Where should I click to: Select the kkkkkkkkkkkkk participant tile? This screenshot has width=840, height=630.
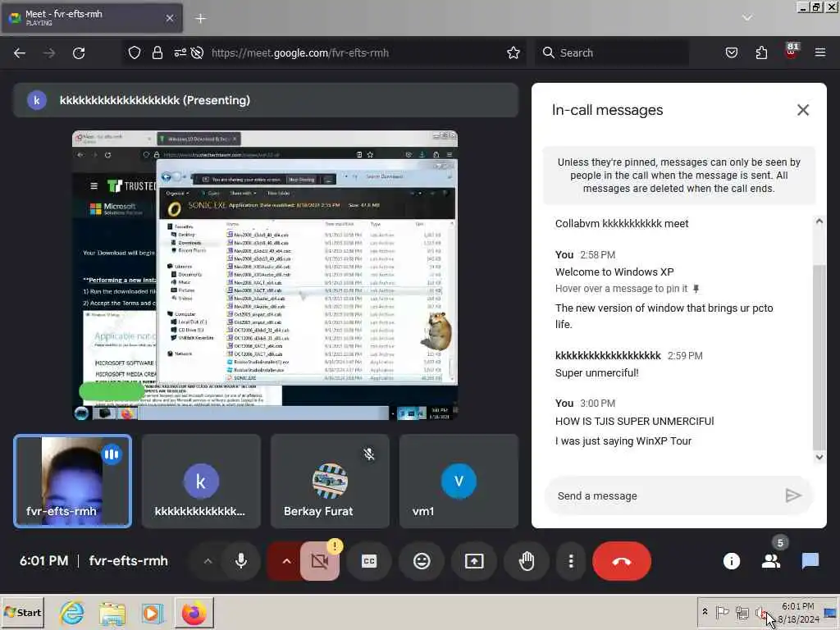(201, 481)
